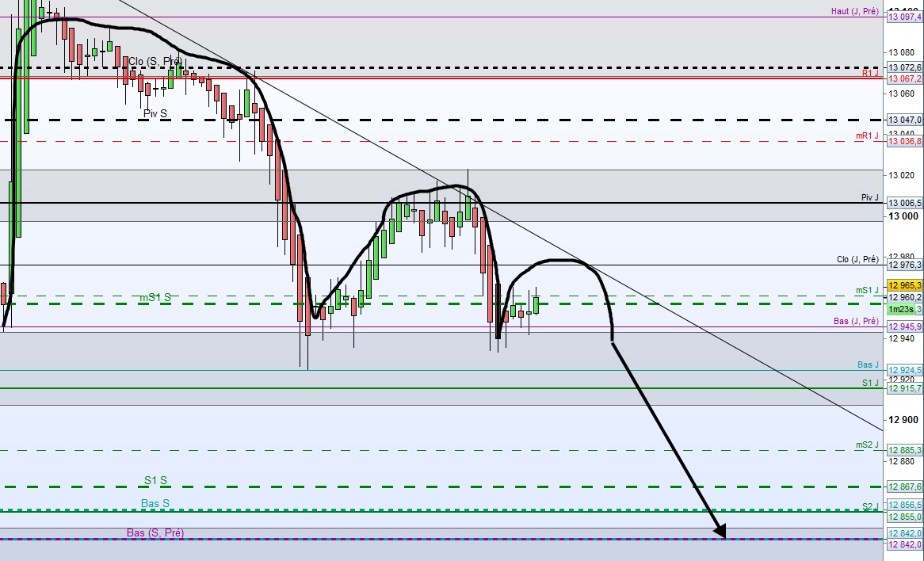Select the 'R1 J' resistance label
924x561 pixels.
point(870,73)
